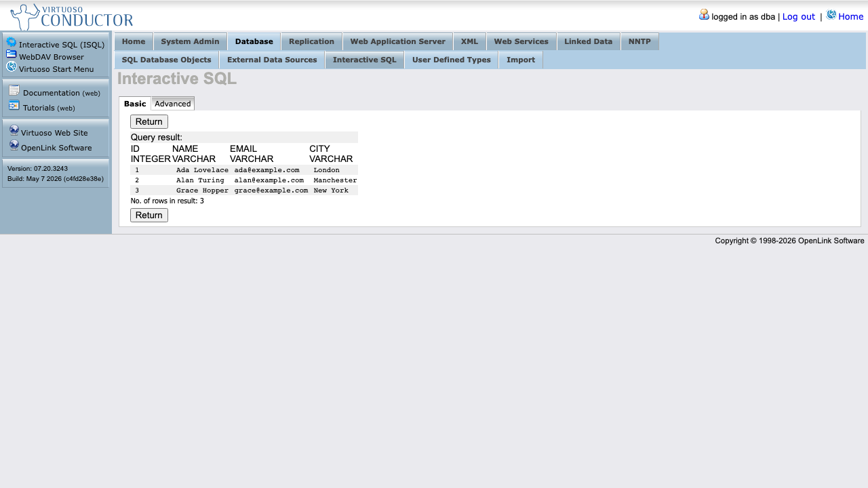Screen dimensions: 868x488
Task: Visit the Virtuoso Web Site link
Action: tap(54, 133)
